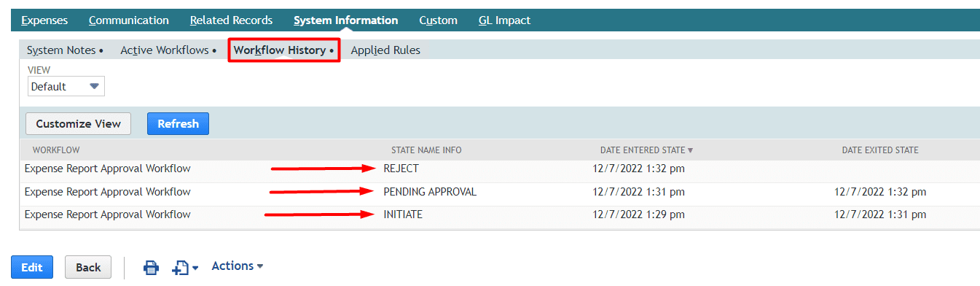Click the new document plus icon
980x286 pixels.
pyautogui.click(x=180, y=268)
